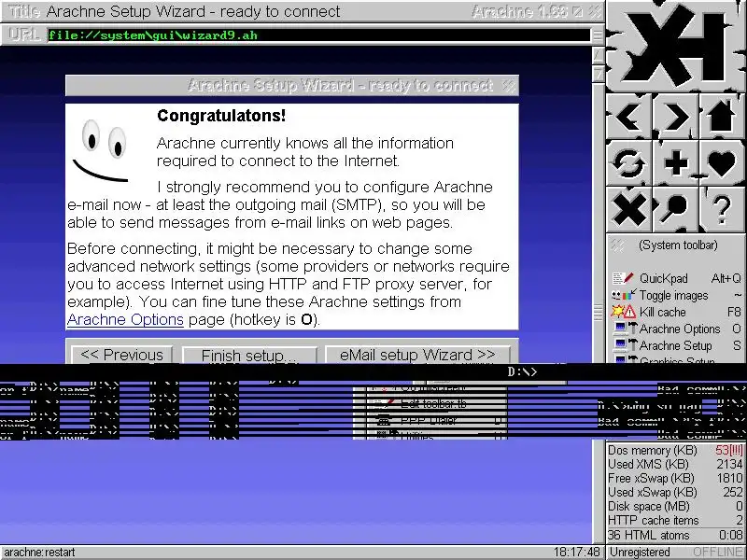The width and height of the screenshot is (747, 560).
Task: Click hatched corner icon of wizard dialog
Action: click(509, 86)
